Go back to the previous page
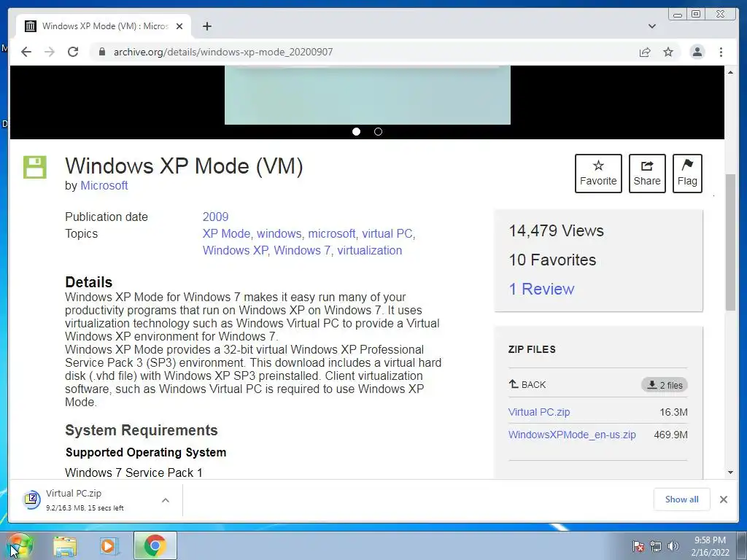 pos(26,52)
